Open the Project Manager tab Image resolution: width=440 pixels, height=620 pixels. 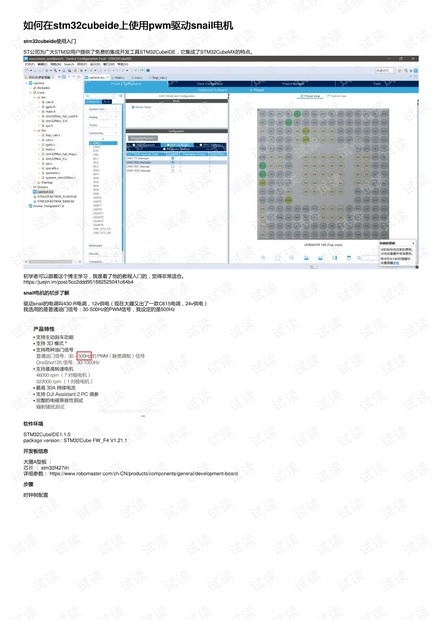[x=293, y=84]
